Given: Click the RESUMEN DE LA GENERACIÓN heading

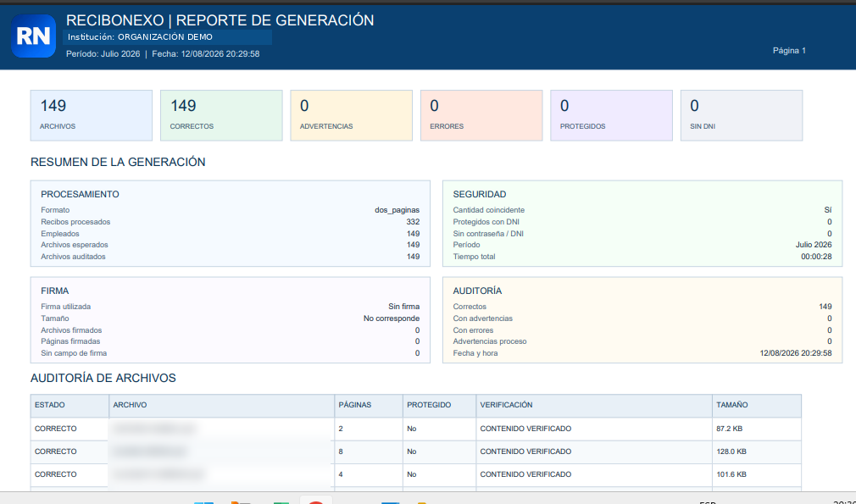Looking at the screenshot, I should 118,162.
